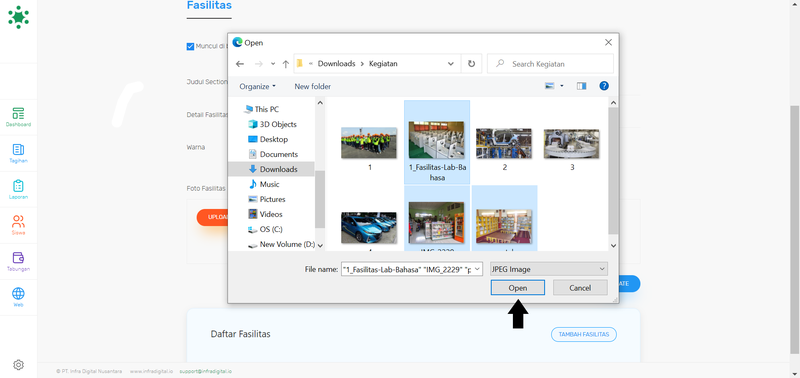Open the Laporan sidebar icon

pos(18,189)
